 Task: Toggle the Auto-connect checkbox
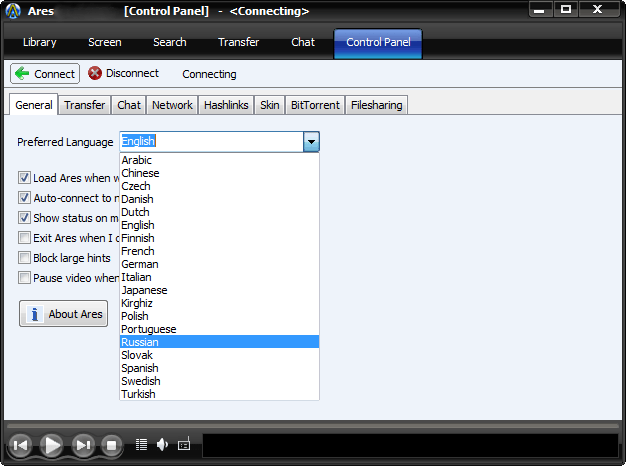pyautogui.click(x=24, y=198)
